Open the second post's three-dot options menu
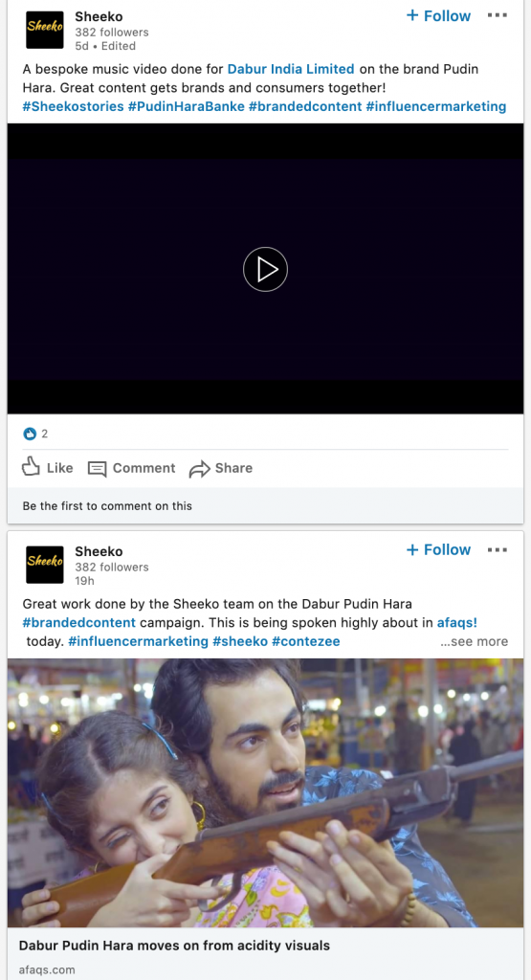The height and width of the screenshot is (980, 531). click(x=498, y=550)
